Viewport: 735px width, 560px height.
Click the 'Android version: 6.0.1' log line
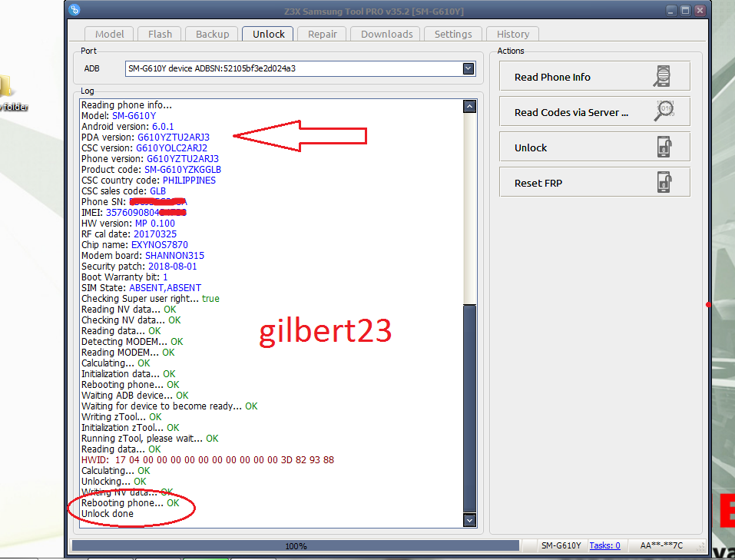click(x=127, y=127)
